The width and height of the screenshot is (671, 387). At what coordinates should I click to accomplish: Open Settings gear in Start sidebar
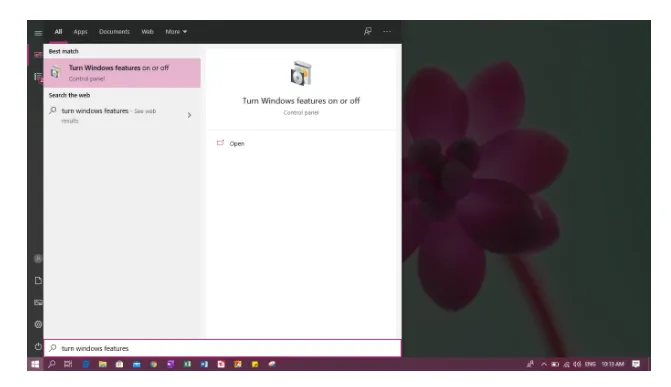[38, 324]
